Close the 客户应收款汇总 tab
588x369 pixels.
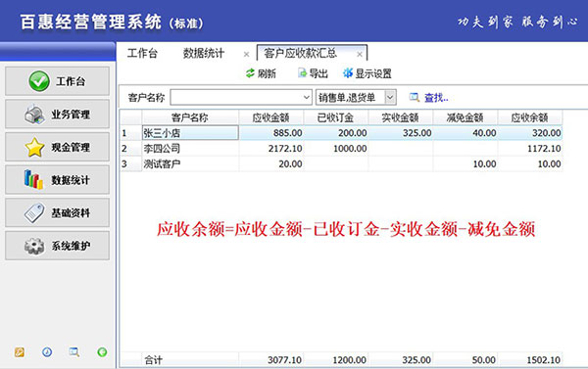[x=360, y=54]
